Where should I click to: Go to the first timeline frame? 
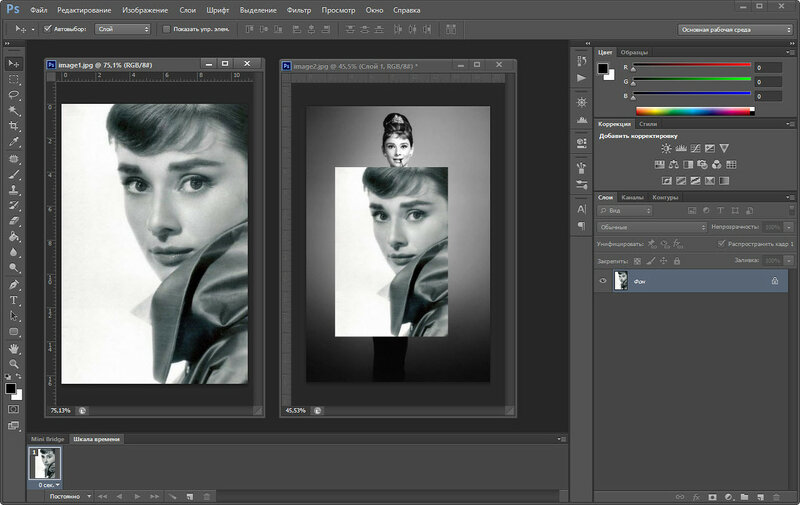click(103, 496)
